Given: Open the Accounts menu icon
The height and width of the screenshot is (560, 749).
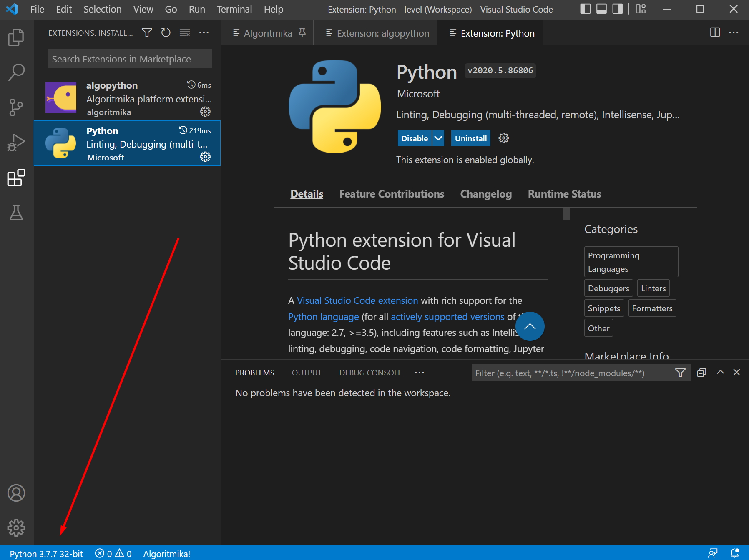Looking at the screenshot, I should coord(16,493).
